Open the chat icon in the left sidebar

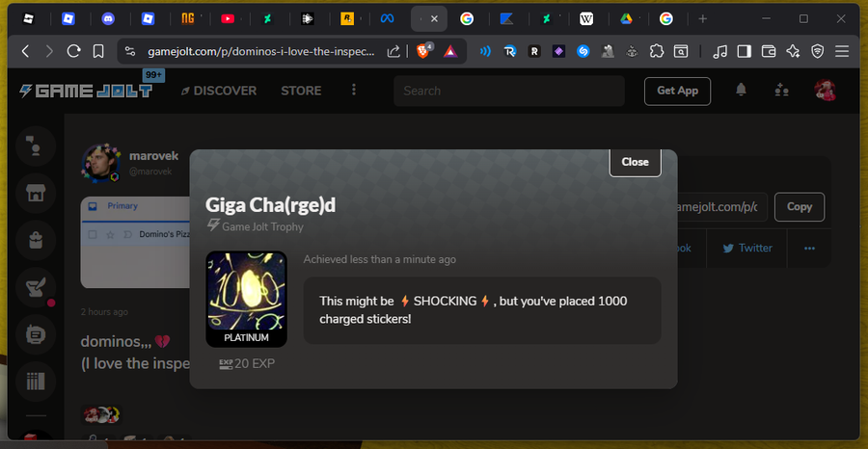click(x=36, y=146)
